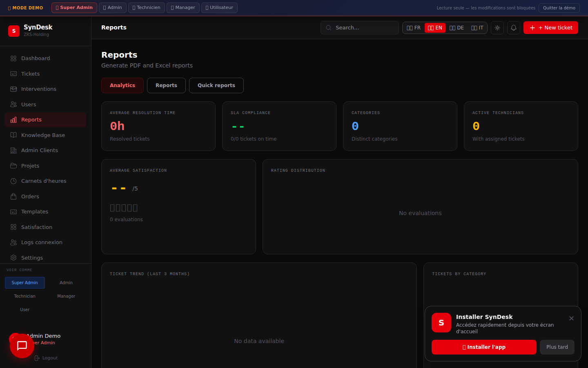Switch to the Quick reports tab
The image size is (588, 368).
click(x=216, y=85)
